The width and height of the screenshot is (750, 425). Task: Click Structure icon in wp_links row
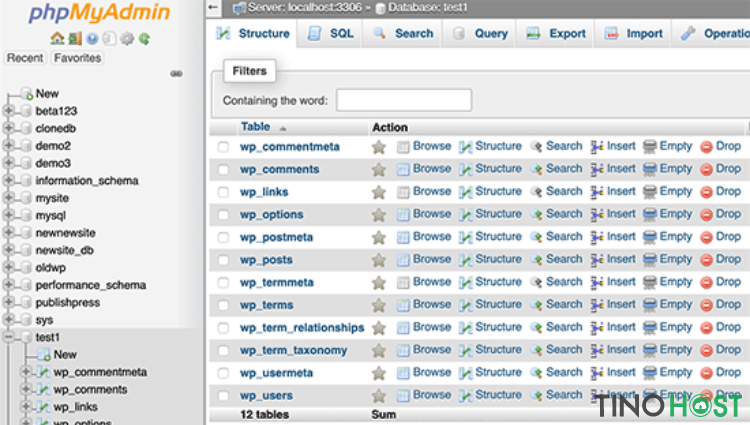pos(465,192)
